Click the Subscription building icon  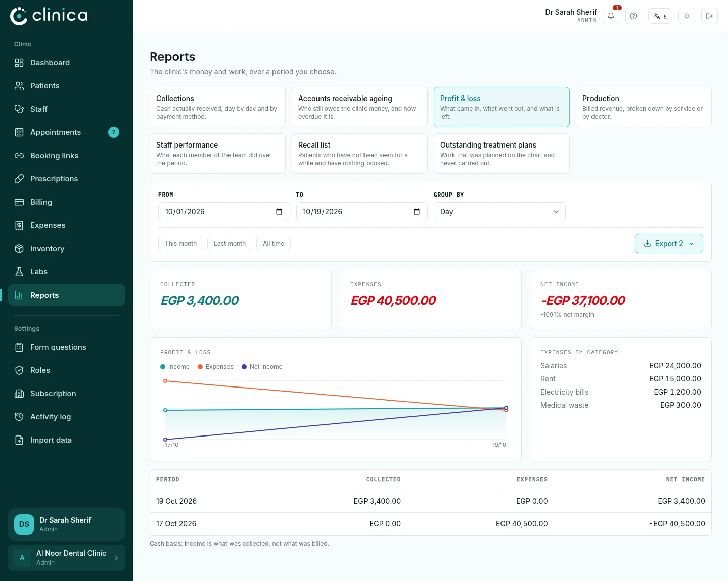click(19, 394)
